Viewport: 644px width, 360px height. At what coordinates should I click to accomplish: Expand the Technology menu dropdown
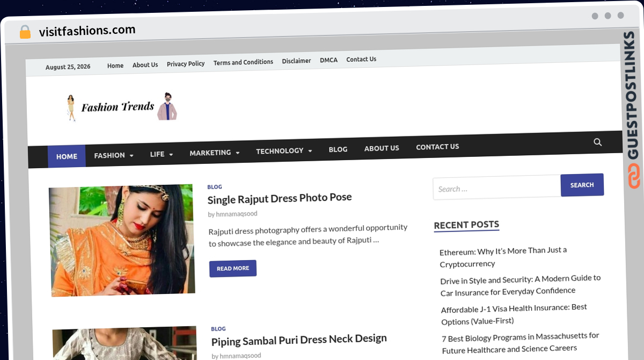[284, 151]
